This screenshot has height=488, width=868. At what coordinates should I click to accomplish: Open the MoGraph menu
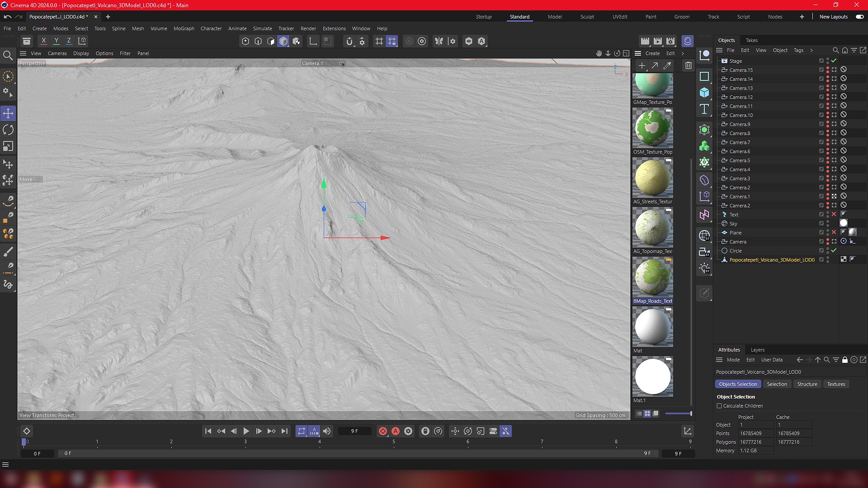[184, 28]
